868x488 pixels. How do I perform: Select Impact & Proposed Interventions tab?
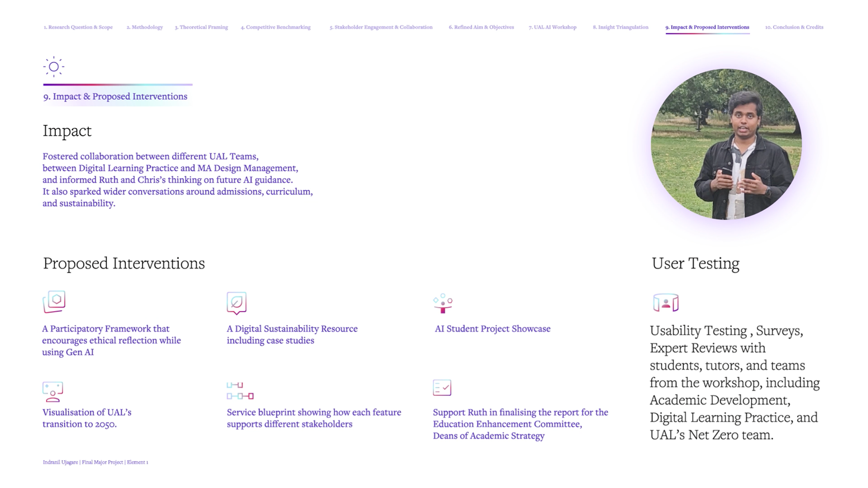click(707, 27)
